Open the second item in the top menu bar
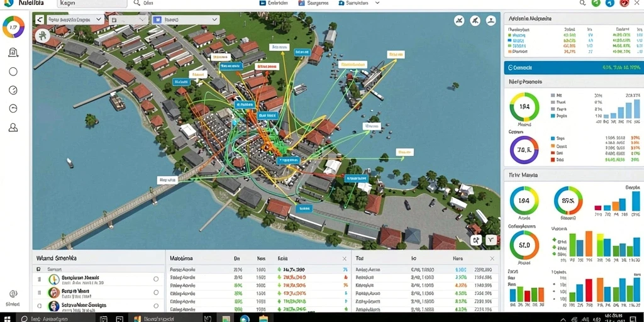This screenshot has width=644, height=322. point(313,3)
